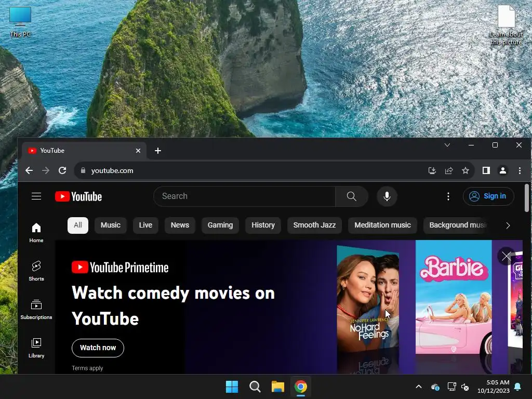This screenshot has height=399, width=532.
Task: Select the Meditation music chip
Action: click(382, 225)
